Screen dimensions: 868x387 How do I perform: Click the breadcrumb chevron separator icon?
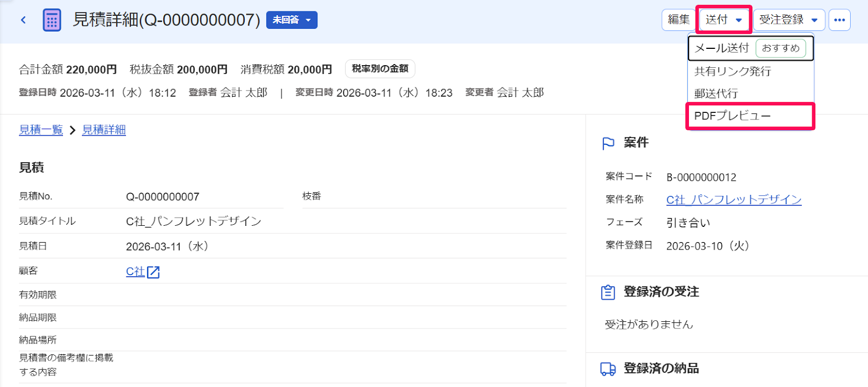pos(73,130)
